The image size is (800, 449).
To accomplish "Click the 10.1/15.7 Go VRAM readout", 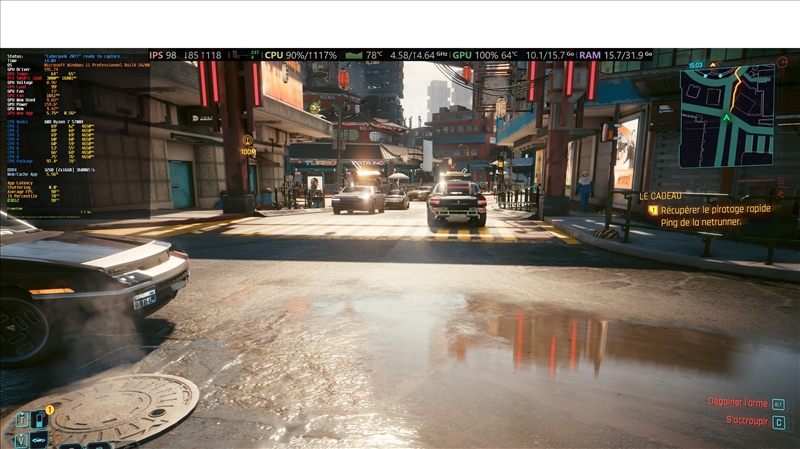I will (550, 55).
